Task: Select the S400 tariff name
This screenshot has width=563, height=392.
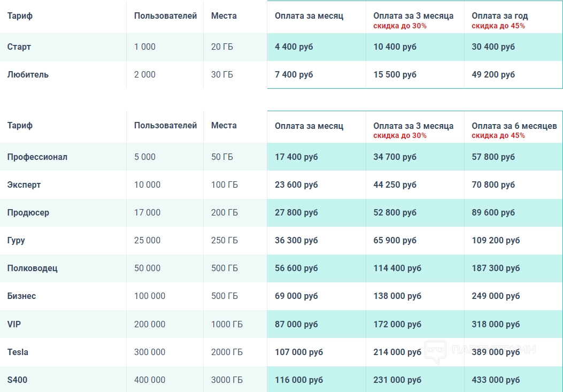Action: click(x=17, y=380)
